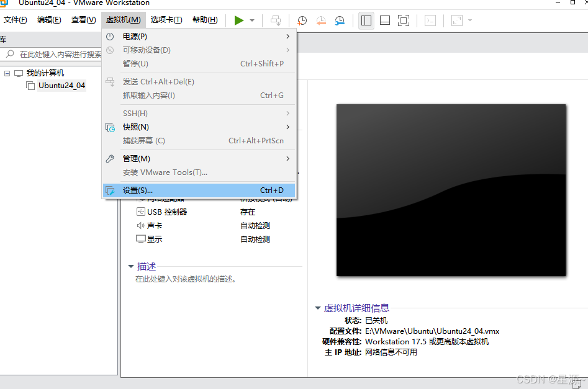The height and width of the screenshot is (389, 588).
Task: Click the sound card speaker icon
Action: (x=140, y=225)
